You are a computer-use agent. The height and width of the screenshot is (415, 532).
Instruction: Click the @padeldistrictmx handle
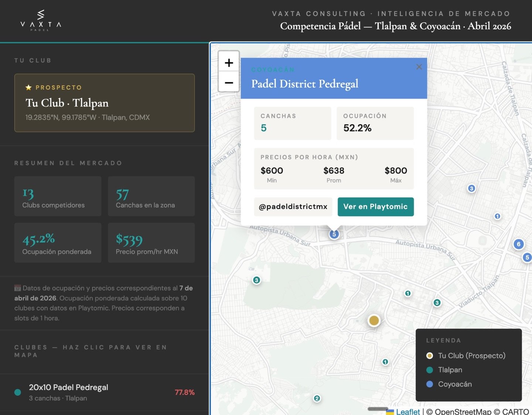pyautogui.click(x=293, y=207)
